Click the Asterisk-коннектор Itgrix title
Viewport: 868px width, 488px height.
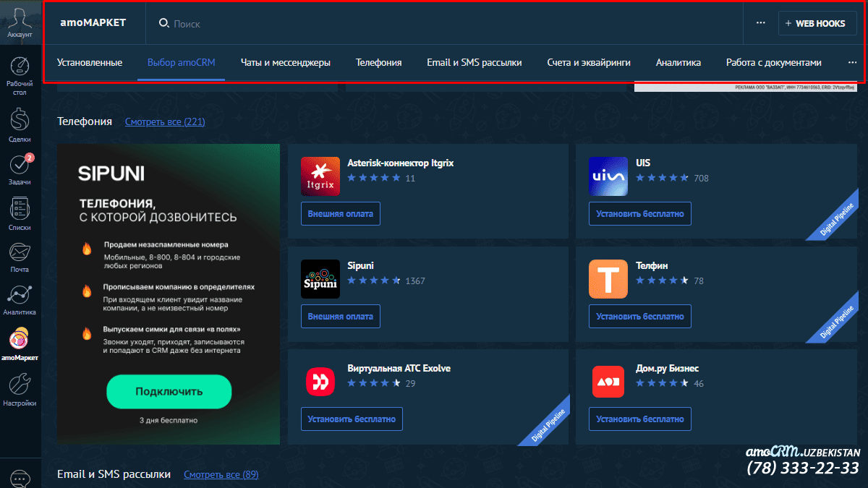pyautogui.click(x=401, y=163)
